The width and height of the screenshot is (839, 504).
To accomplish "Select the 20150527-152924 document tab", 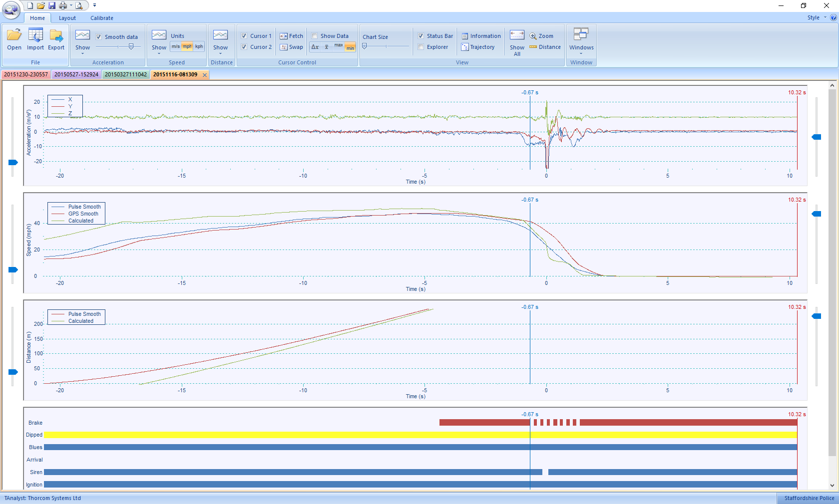I will coord(76,74).
